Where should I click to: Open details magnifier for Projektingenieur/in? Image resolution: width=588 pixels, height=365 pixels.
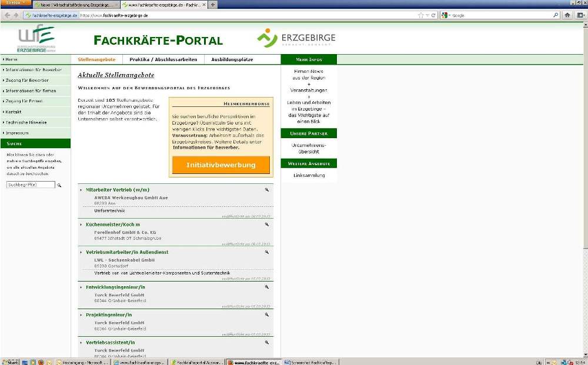click(x=266, y=315)
